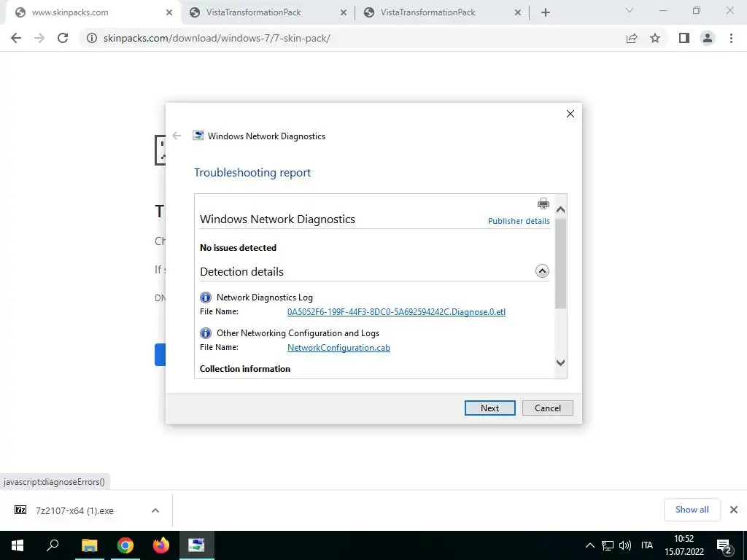This screenshot has width=747, height=560.
Task: Click Network Diagnostics taskbar icon
Action: coord(196,545)
